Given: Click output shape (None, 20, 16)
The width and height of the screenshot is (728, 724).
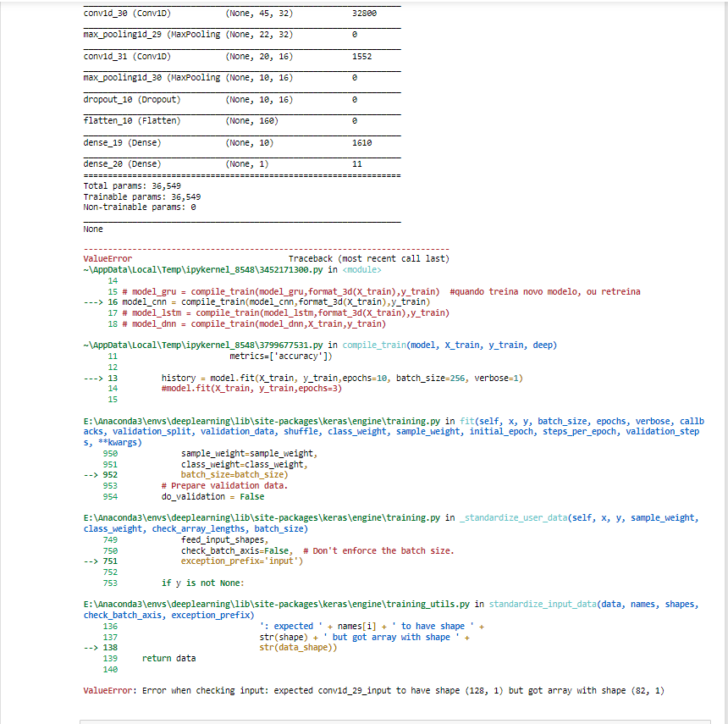Looking at the screenshot, I should (x=259, y=57).
